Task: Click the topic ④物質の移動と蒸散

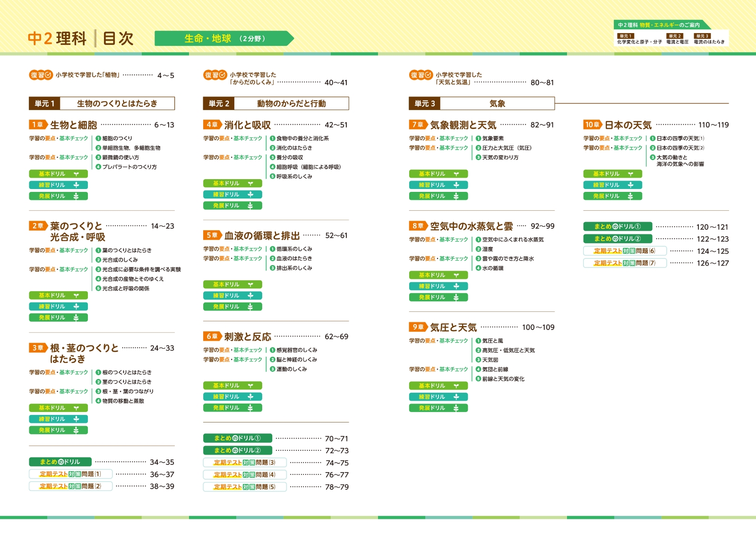Action: tap(120, 401)
